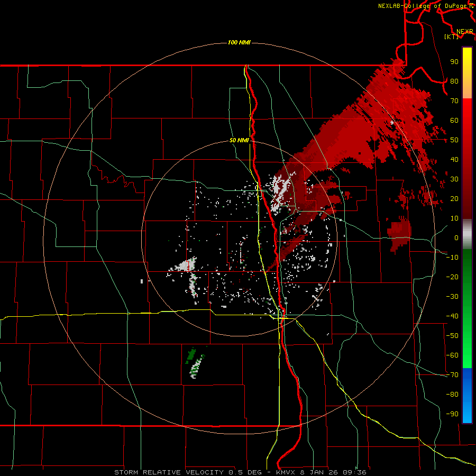
Task: Click the positive 80 knot scale label
Action: pyautogui.click(x=454, y=81)
